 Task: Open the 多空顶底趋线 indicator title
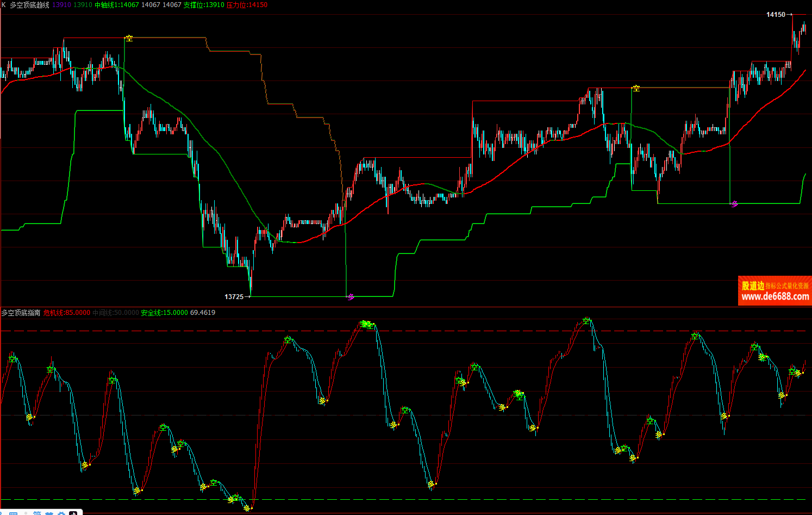[x=29, y=5]
